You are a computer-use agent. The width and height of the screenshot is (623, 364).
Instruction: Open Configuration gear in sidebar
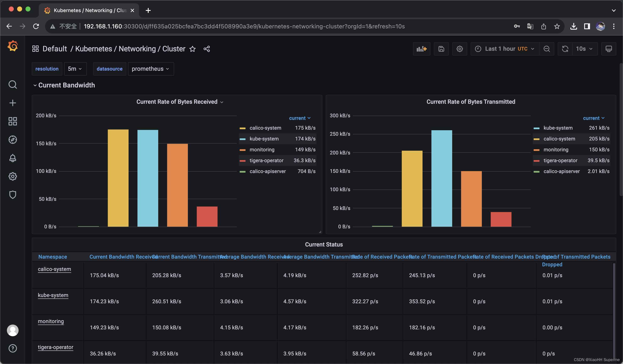tap(13, 176)
